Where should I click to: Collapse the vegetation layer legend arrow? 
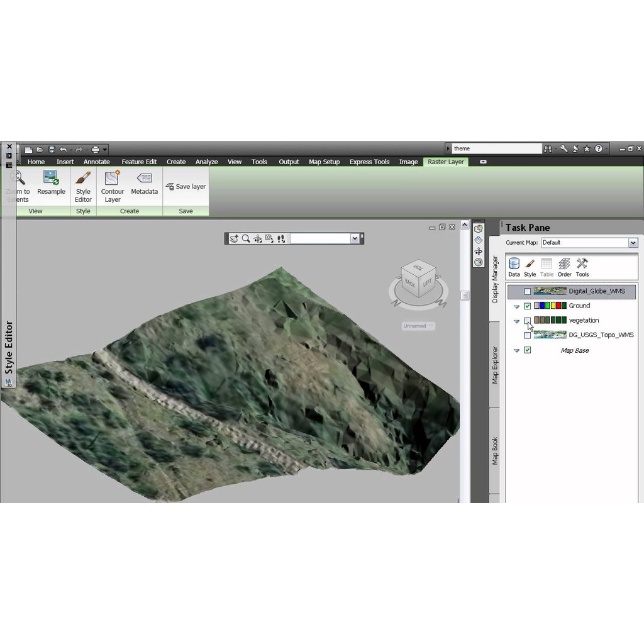517,321
